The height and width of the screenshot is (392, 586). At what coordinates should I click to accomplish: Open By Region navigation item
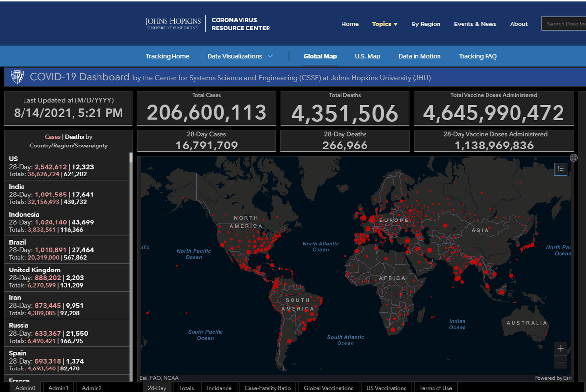point(426,24)
